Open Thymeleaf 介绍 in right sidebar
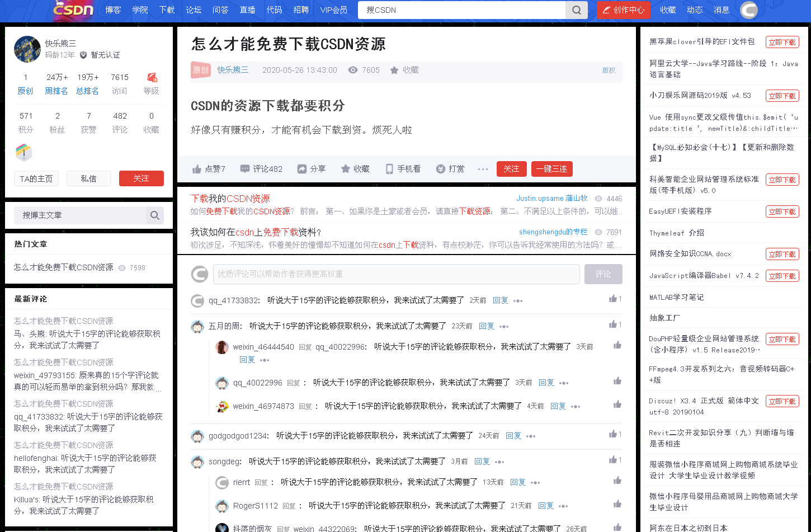 676,233
